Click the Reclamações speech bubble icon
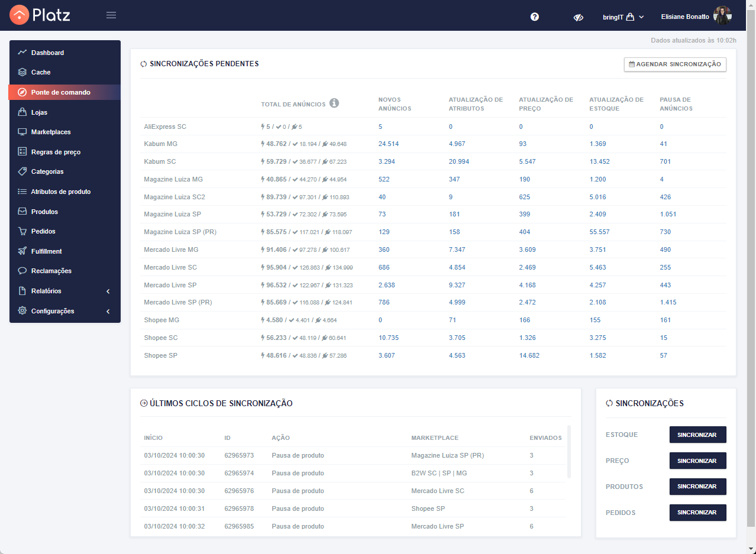The image size is (756, 554). (22, 271)
